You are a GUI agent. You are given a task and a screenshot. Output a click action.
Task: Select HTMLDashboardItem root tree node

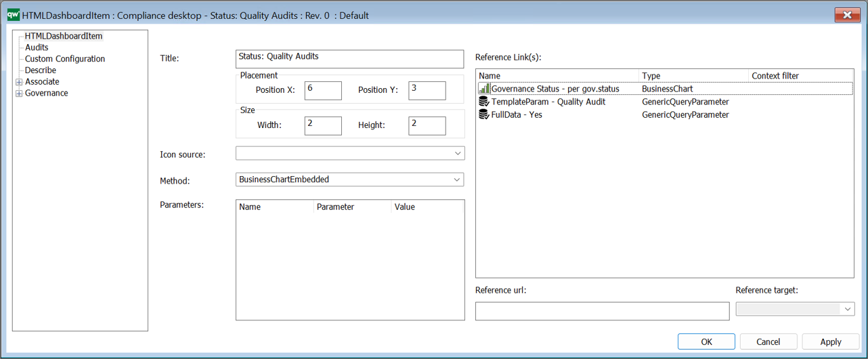[64, 36]
